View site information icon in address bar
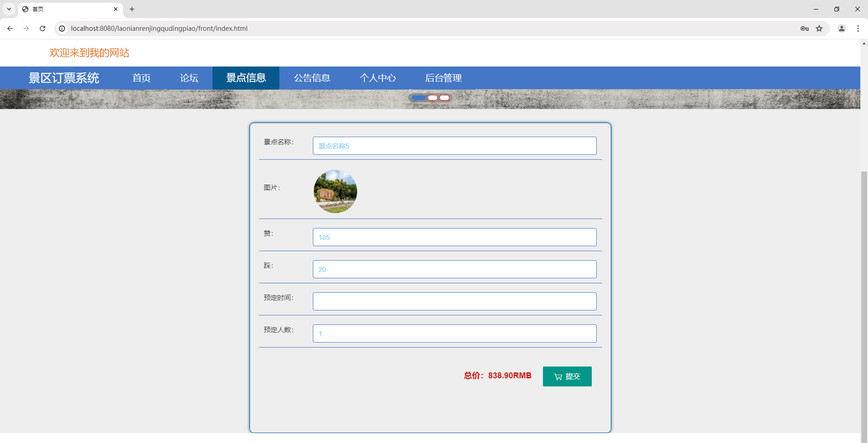The height and width of the screenshot is (443, 868). click(x=62, y=29)
